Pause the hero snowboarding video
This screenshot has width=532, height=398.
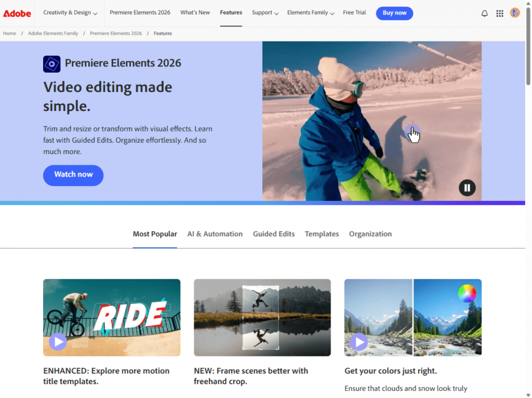(x=467, y=187)
